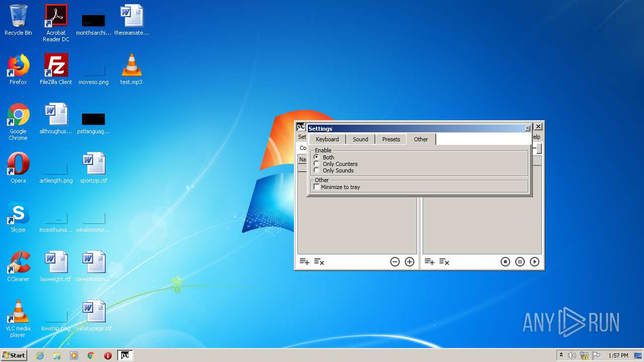Select the Both radio option

tap(324, 157)
